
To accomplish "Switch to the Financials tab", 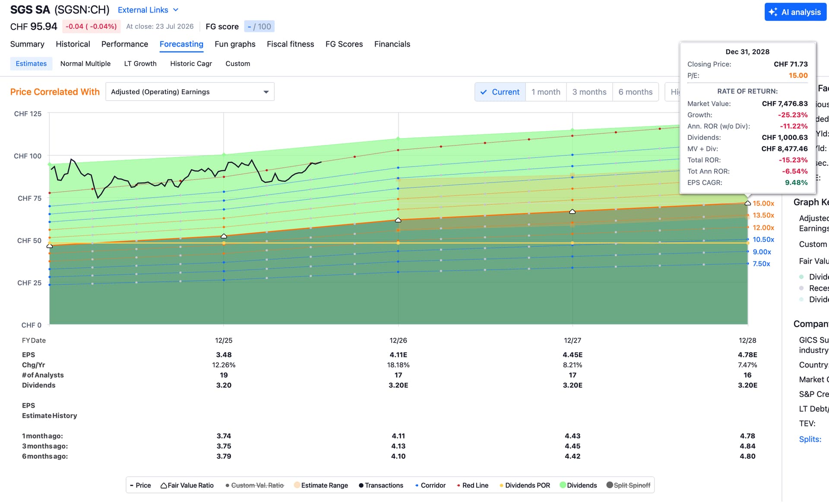I will tap(392, 44).
